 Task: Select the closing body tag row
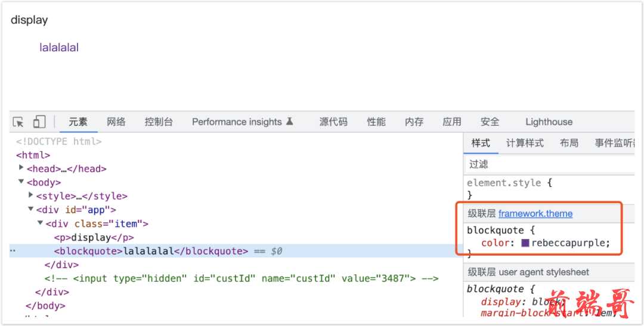point(45,306)
